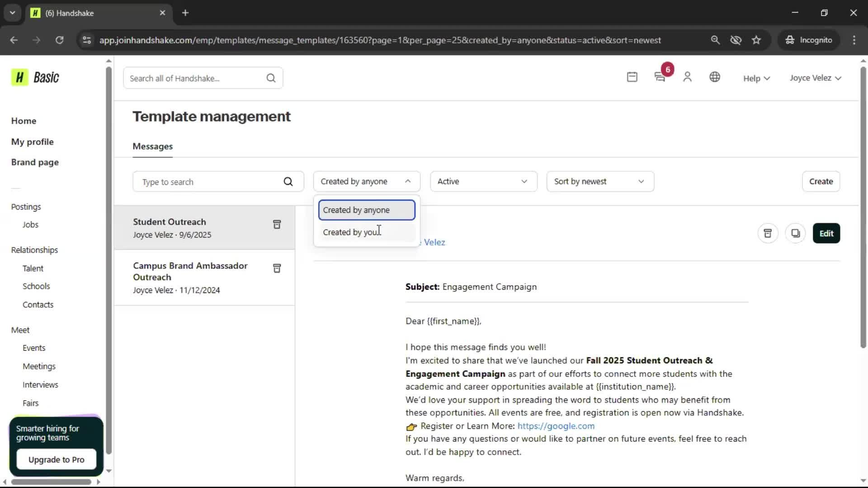Open My profile in sidebar

[32, 142]
